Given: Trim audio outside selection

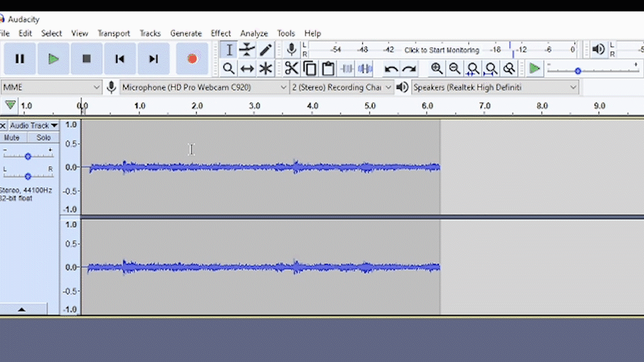Looking at the screenshot, I should click(x=346, y=68).
